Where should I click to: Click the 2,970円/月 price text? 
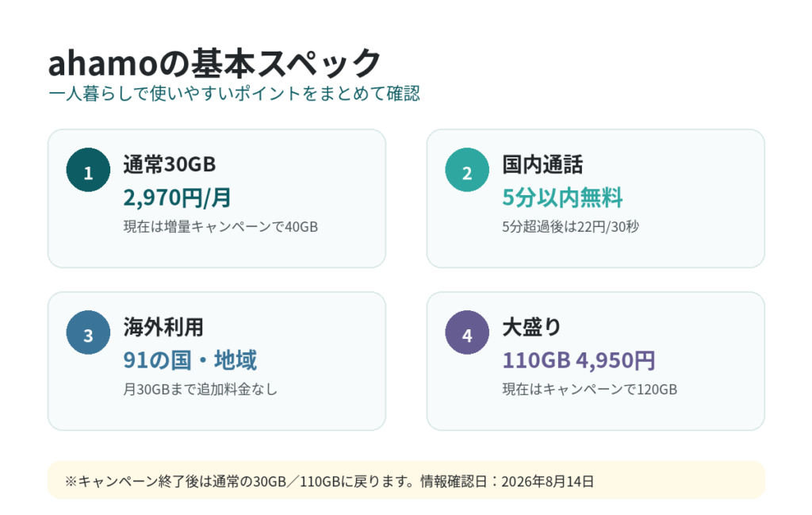(x=177, y=198)
